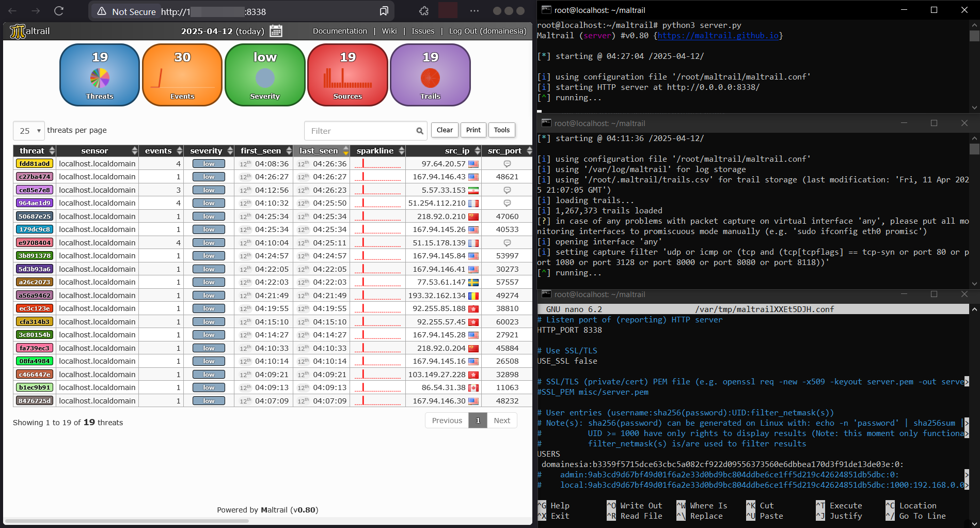Open threats per page dropdown
Image resolution: width=980 pixels, height=528 pixels.
pos(29,131)
